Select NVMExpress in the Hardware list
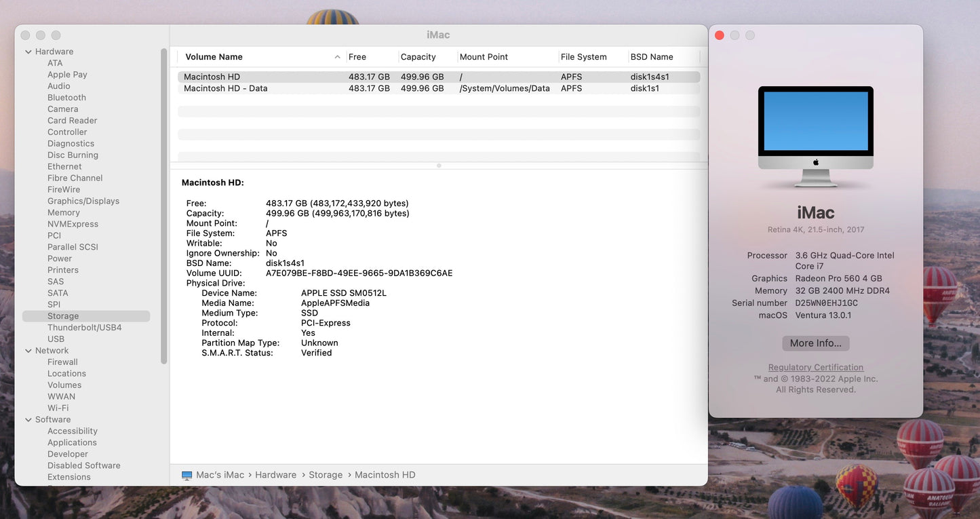980x519 pixels. (x=73, y=224)
